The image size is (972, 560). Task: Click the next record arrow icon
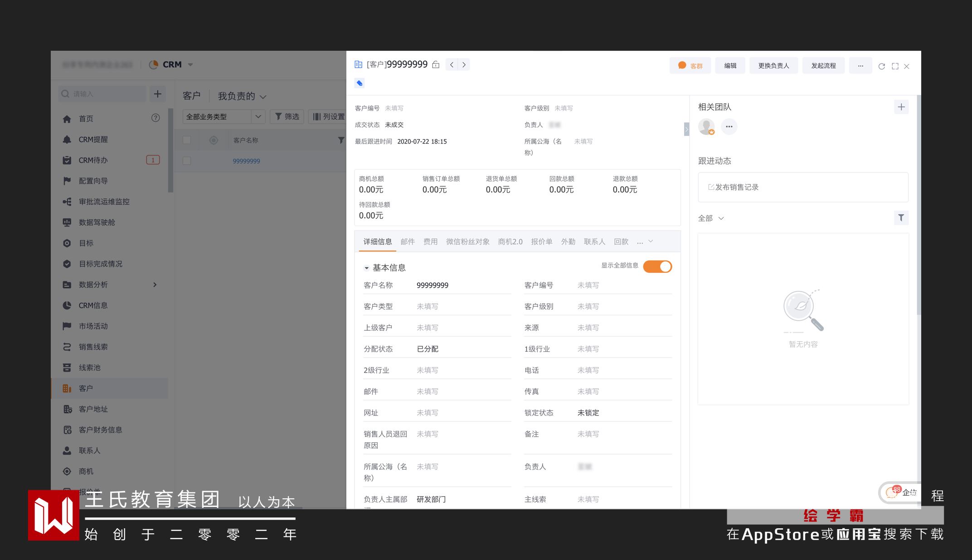[464, 65]
